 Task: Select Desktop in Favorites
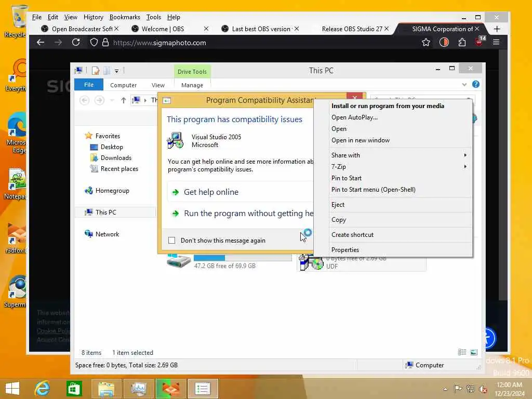coord(112,147)
